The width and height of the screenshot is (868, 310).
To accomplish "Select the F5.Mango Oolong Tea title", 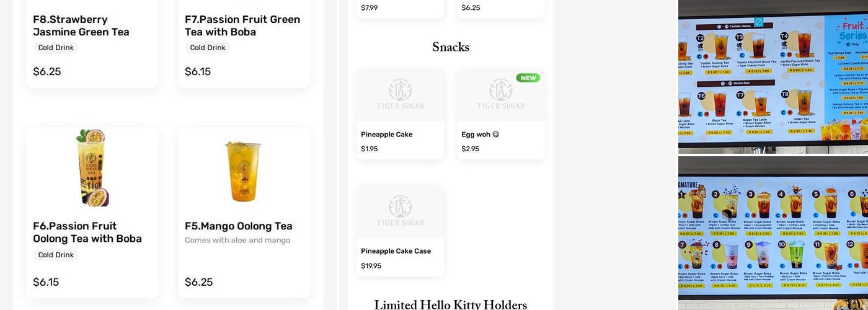I will click(x=239, y=226).
